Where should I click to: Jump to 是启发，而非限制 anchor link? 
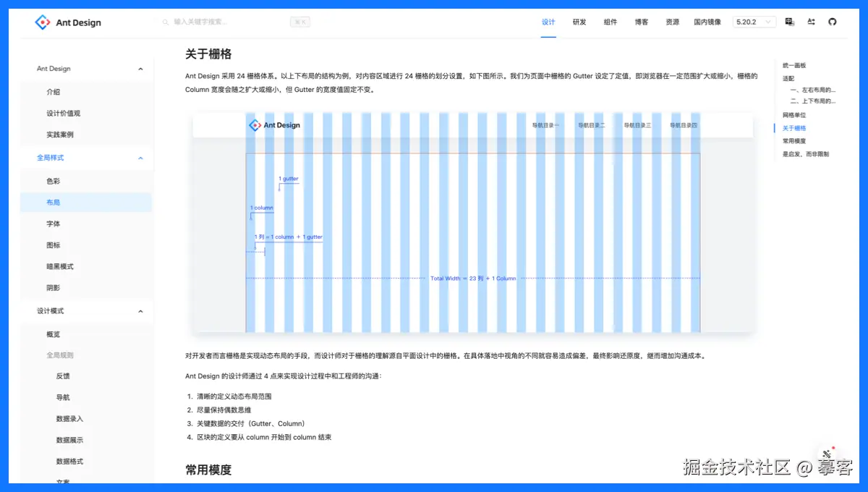(806, 154)
